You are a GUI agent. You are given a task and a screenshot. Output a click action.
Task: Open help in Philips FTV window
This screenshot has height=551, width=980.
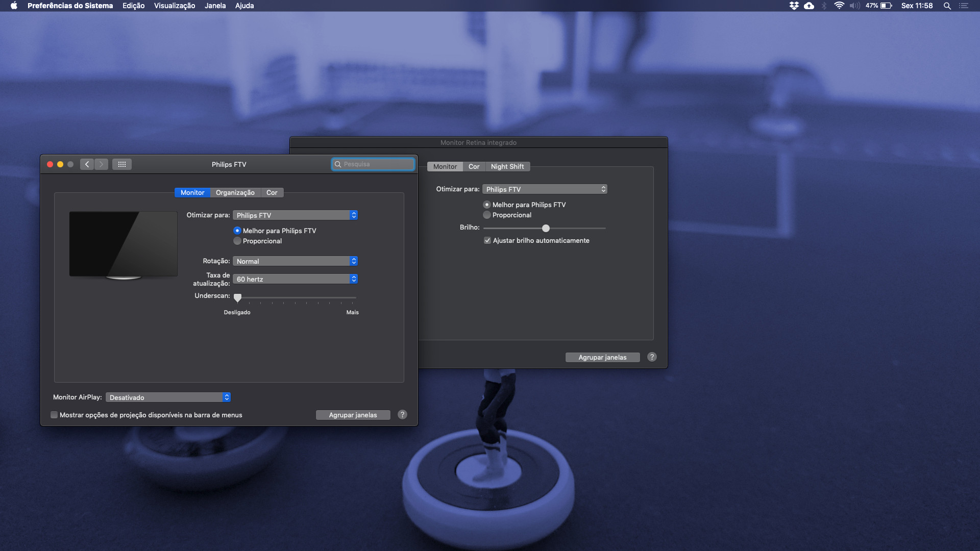(402, 415)
